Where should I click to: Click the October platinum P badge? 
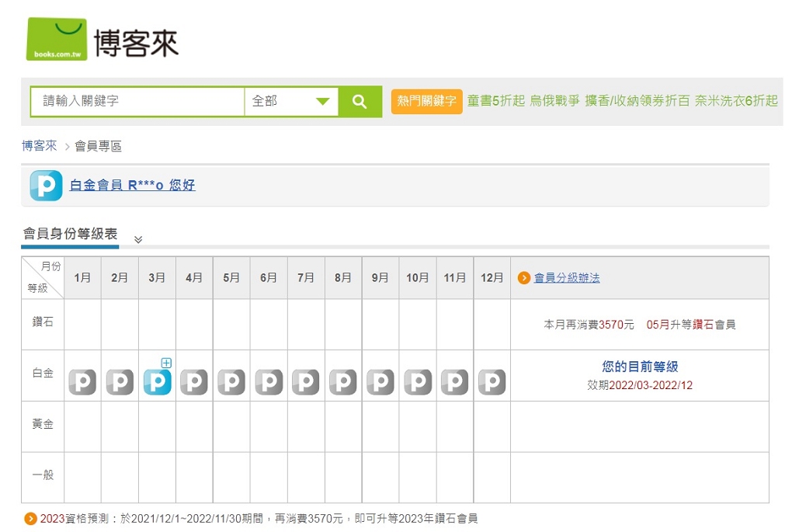(418, 381)
